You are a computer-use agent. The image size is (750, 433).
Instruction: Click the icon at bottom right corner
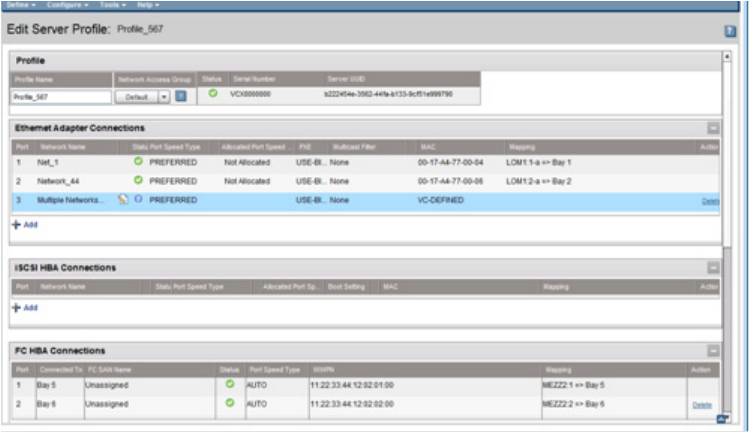pyautogui.click(x=722, y=419)
